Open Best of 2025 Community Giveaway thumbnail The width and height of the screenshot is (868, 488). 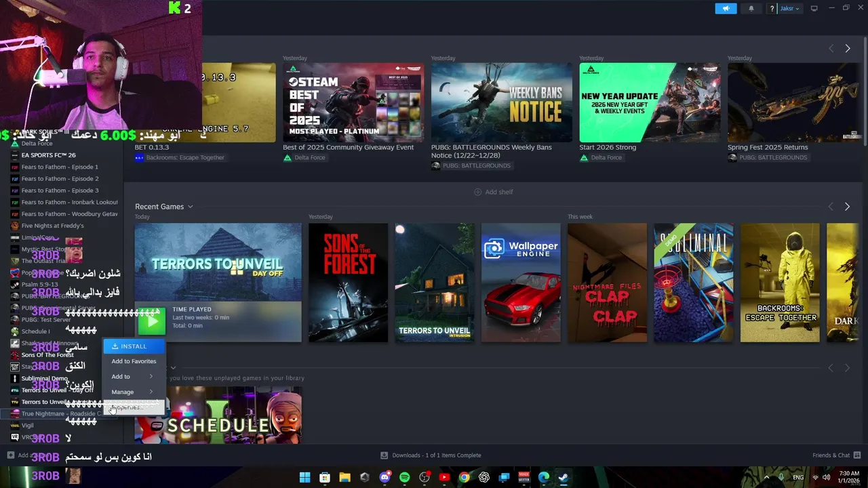coord(353,102)
